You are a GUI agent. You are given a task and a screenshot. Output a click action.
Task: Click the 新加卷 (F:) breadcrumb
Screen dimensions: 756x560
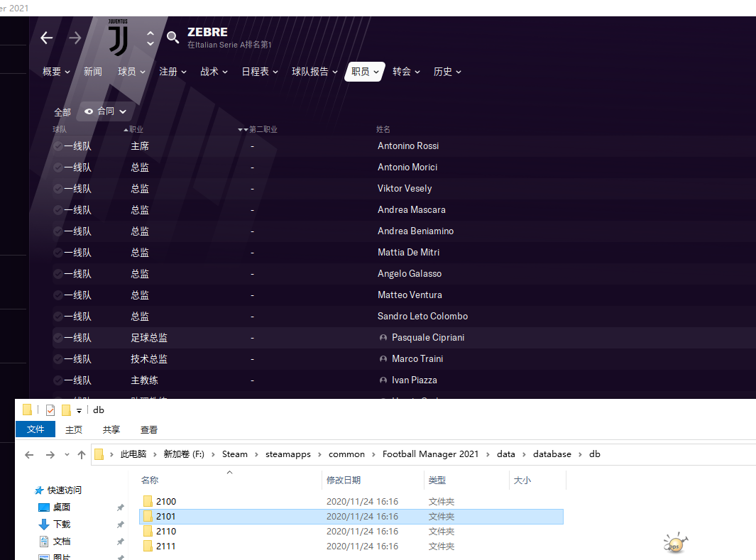coord(184,454)
